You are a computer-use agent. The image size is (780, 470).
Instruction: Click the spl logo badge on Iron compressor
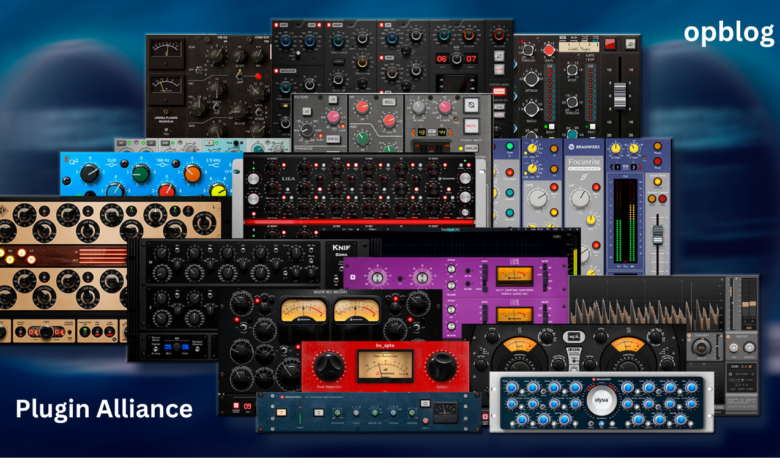tap(573, 336)
